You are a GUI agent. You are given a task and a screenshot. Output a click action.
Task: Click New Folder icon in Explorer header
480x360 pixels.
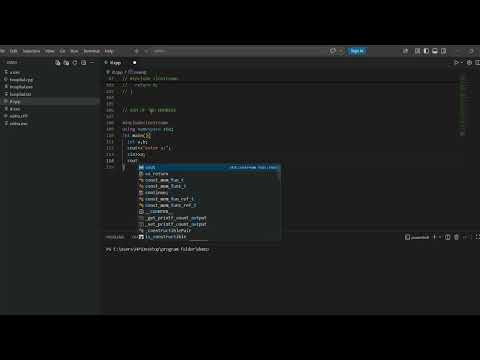coord(66,63)
